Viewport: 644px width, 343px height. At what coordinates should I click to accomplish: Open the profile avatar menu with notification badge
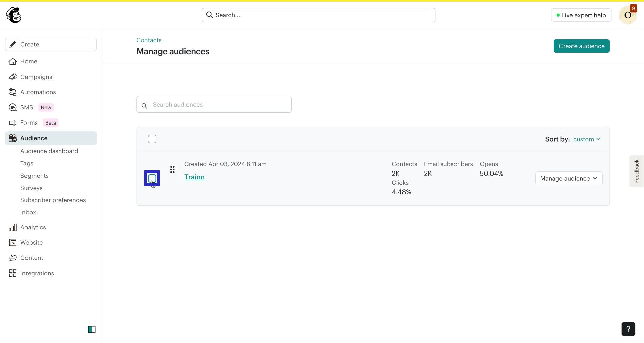628,15
